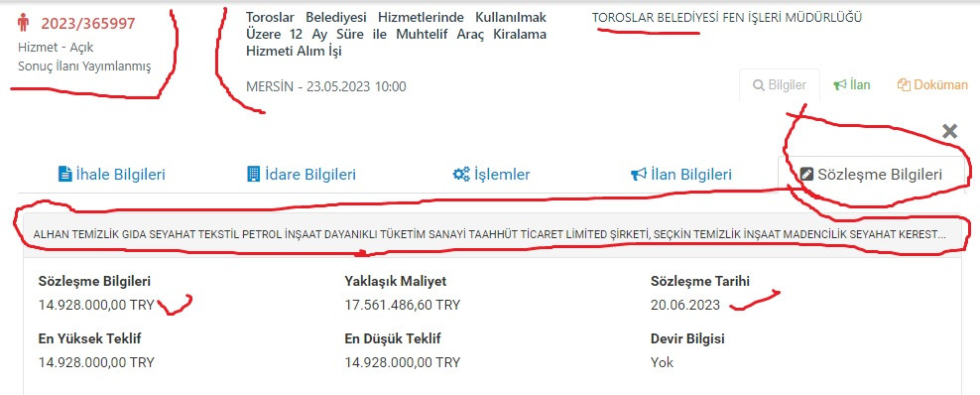The height and width of the screenshot is (395, 980).
Task: Click the megaphone icon of İlan Bilgileri
Action: coord(638,174)
